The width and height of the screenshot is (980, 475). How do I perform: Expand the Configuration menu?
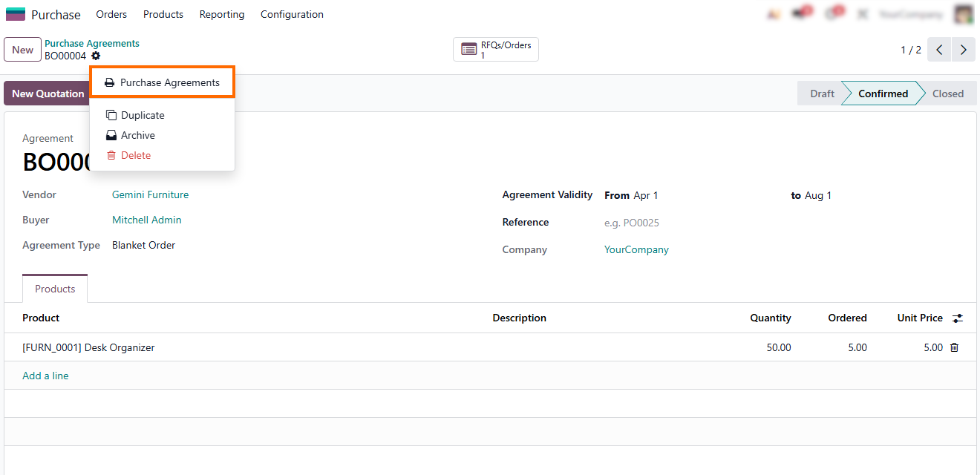tap(292, 14)
